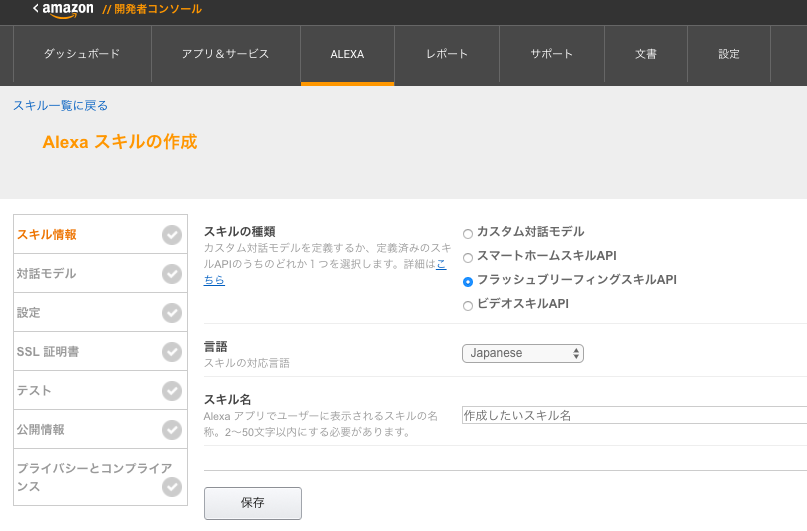The width and height of the screenshot is (807, 531).
Task: Click the 言語 label
Action: [216, 347]
